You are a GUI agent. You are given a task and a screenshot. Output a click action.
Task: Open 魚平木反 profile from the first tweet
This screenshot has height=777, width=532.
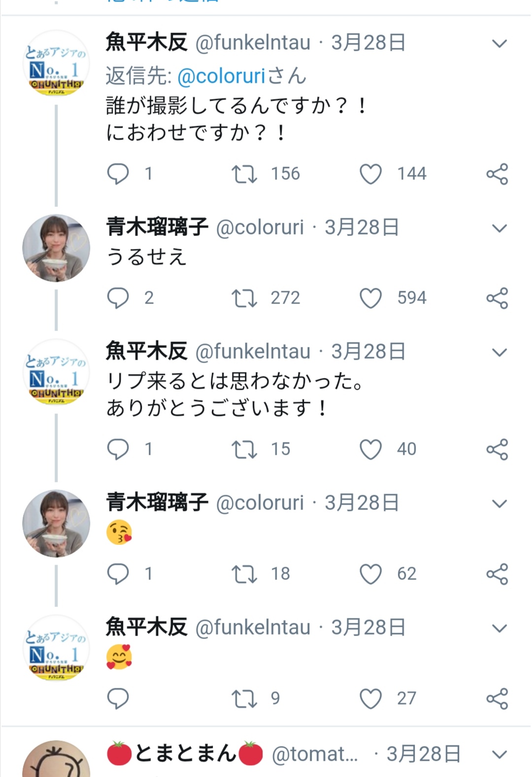[56, 63]
